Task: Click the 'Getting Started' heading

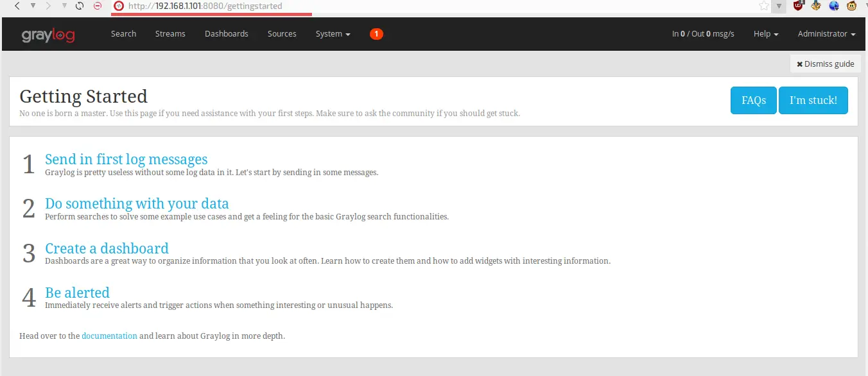Action: [83, 97]
